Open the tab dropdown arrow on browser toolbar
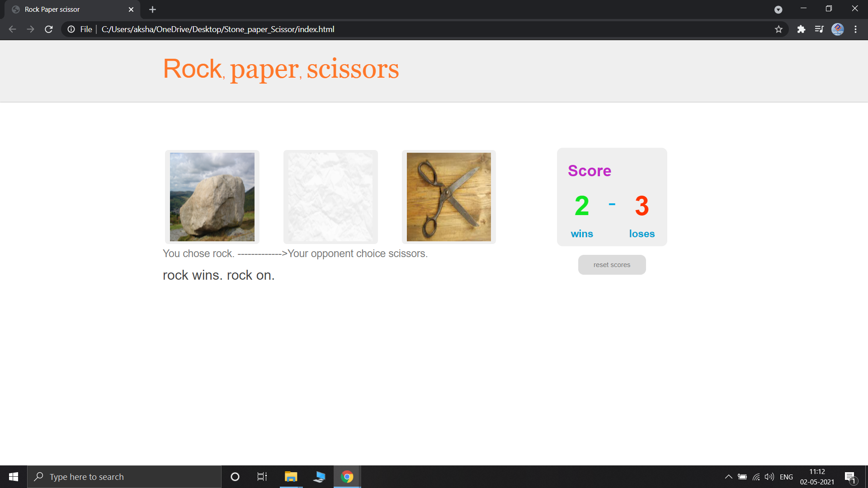The image size is (868, 488). click(778, 9)
